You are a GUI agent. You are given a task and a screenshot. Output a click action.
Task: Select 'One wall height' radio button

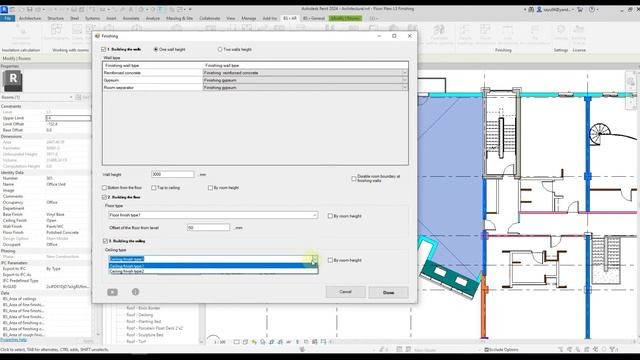pyautogui.click(x=156, y=49)
